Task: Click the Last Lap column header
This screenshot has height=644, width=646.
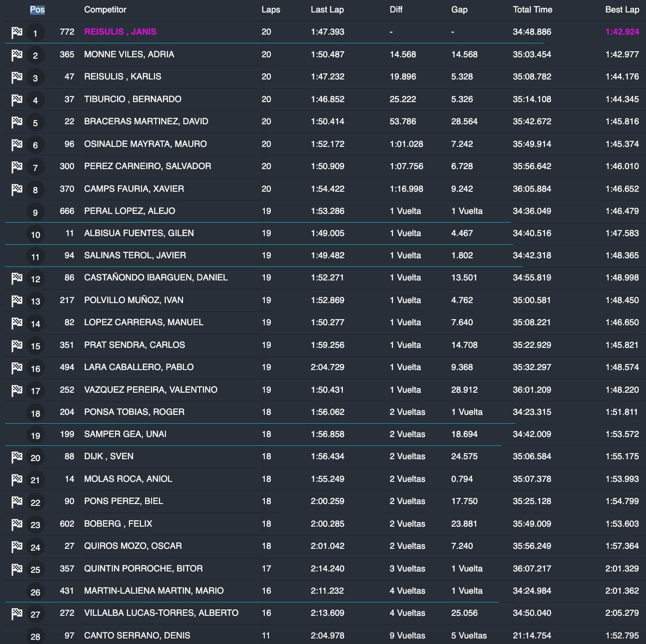Action: (327, 10)
